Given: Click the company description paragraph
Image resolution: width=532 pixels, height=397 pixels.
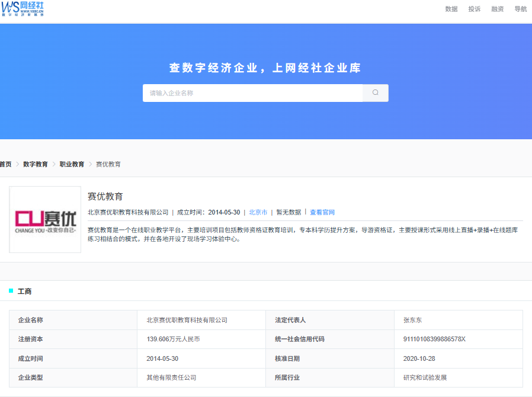Looking at the screenshot, I should point(303,235).
